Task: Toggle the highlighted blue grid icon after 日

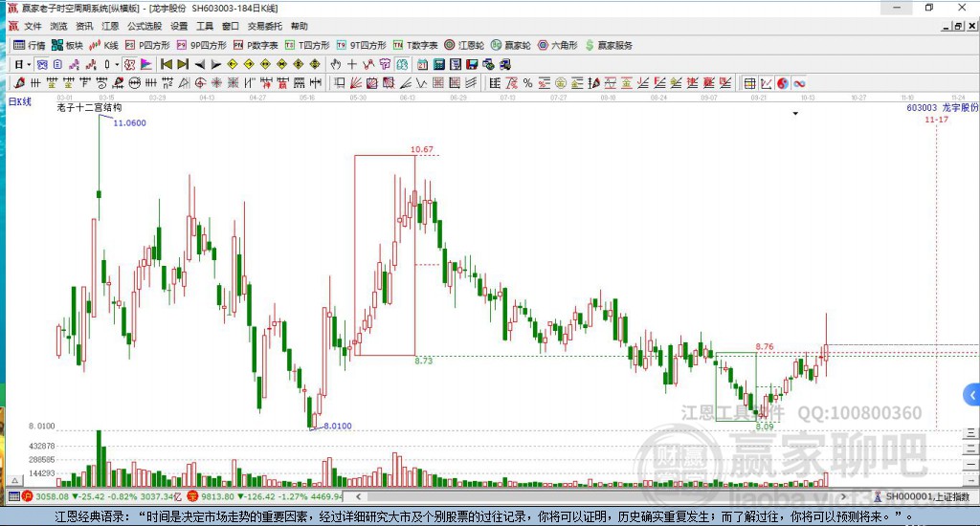Action: click(x=42, y=64)
